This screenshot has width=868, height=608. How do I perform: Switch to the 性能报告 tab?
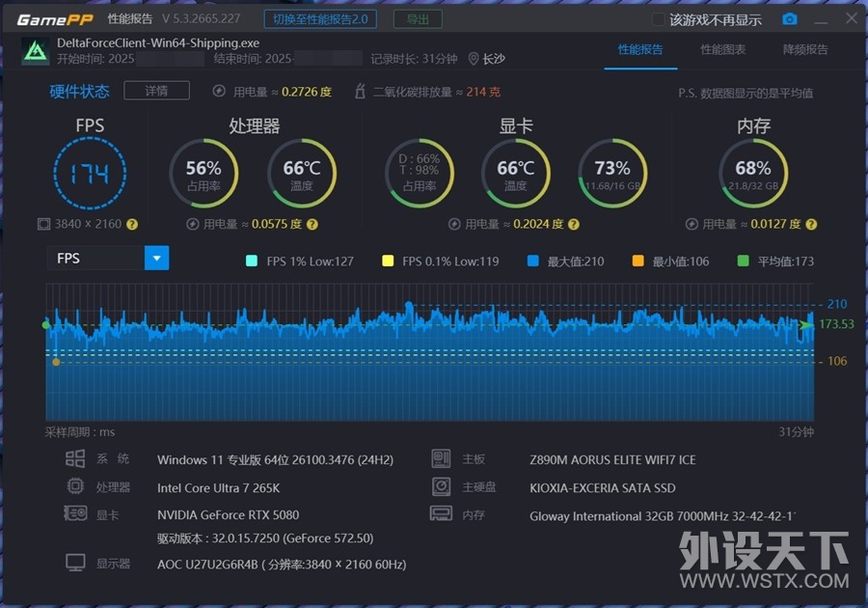coord(640,49)
